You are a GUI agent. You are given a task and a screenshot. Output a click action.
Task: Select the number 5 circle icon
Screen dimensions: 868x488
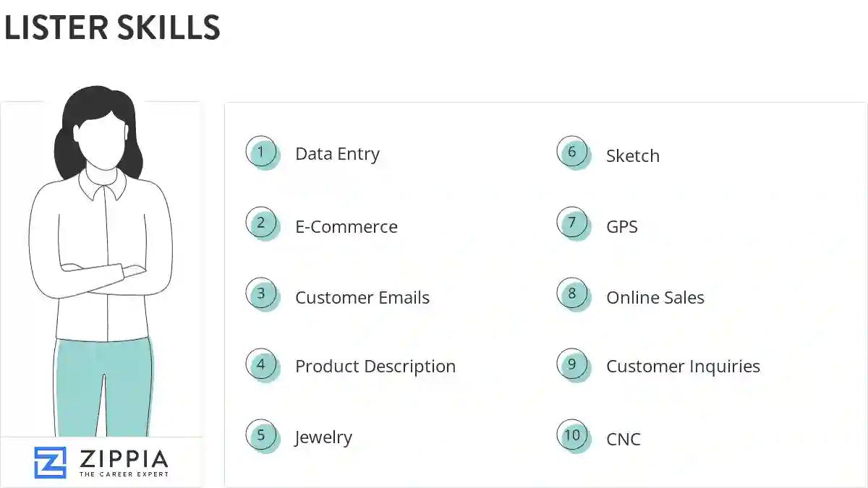click(x=261, y=436)
